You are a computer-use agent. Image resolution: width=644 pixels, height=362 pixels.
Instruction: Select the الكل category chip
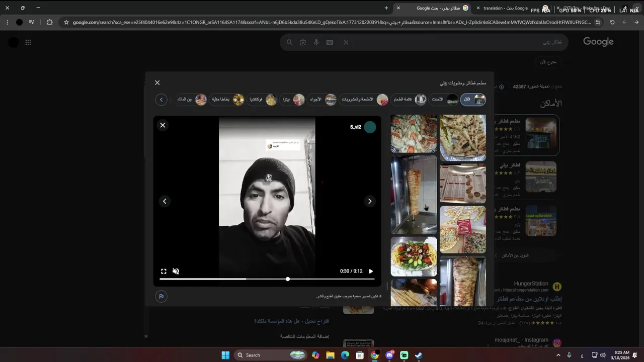coord(473,100)
